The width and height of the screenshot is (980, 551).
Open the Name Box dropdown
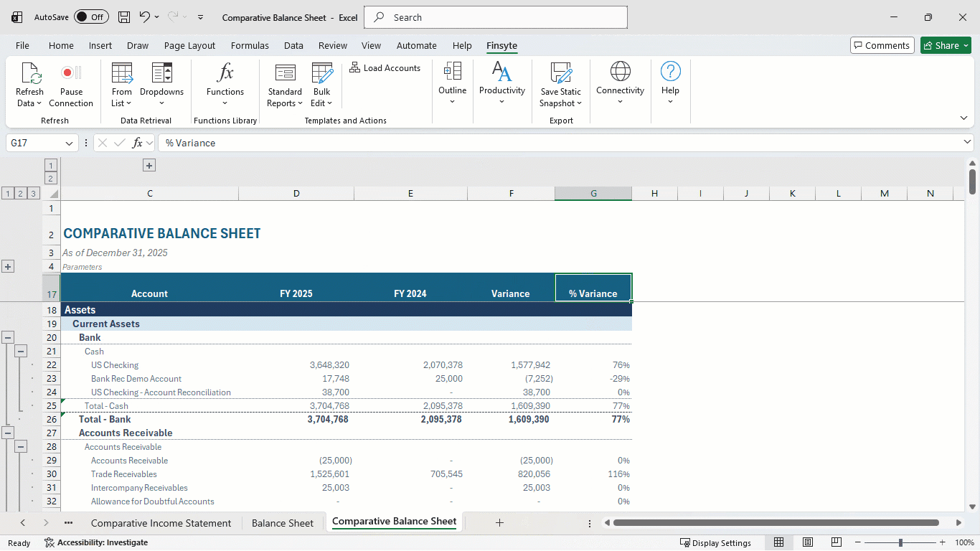pos(70,143)
